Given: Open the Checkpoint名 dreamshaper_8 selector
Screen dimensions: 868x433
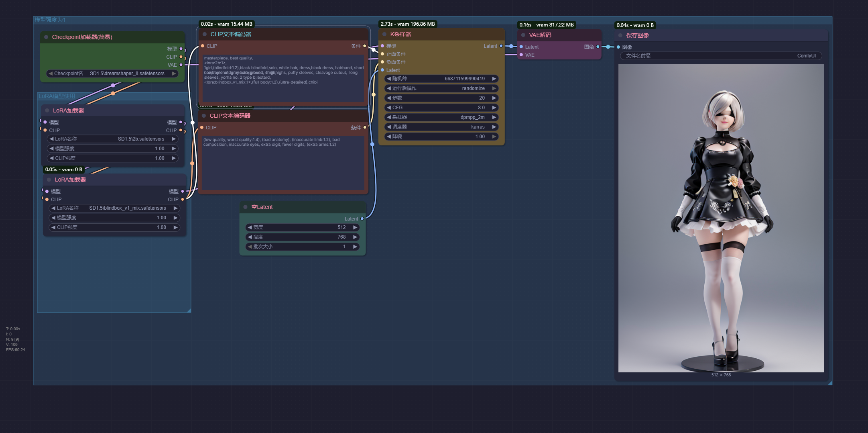Looking at the screenshot, I should click(112, 74).
